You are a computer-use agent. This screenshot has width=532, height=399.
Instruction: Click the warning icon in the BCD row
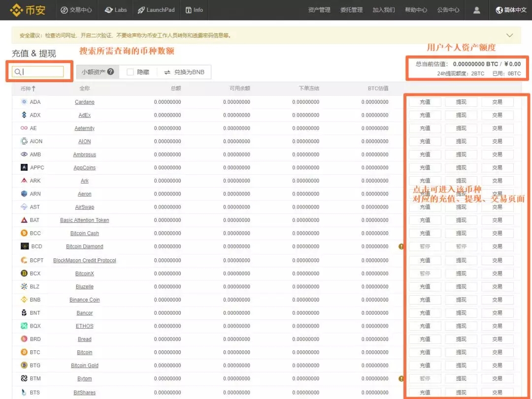coord(401,246)
